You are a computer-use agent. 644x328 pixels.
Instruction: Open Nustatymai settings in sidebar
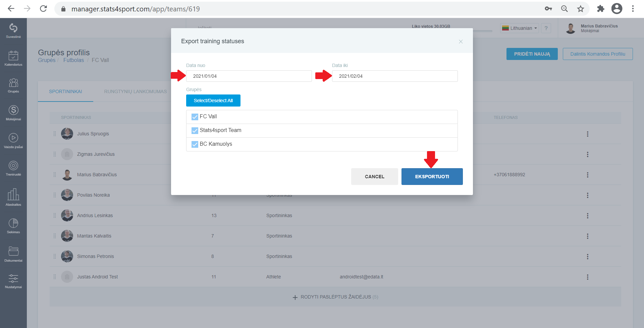[x=13, y=281]
